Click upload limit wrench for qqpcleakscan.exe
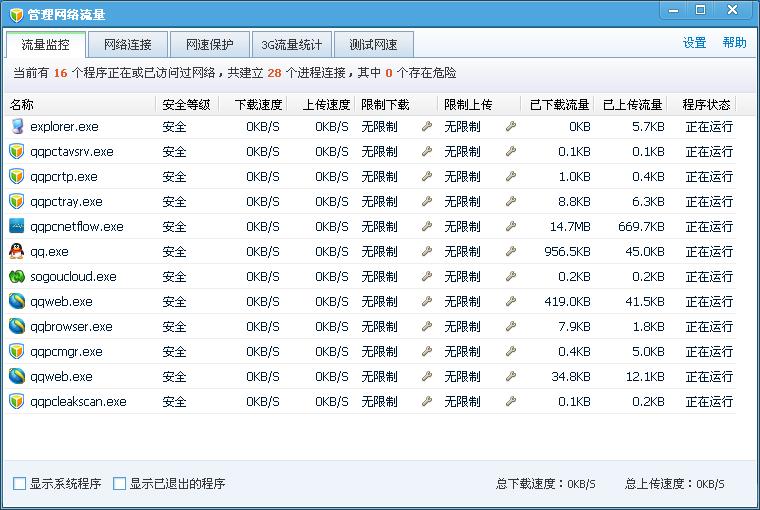Image resolution: width=760 pixels, height=510 pixels. pos(510,402)
